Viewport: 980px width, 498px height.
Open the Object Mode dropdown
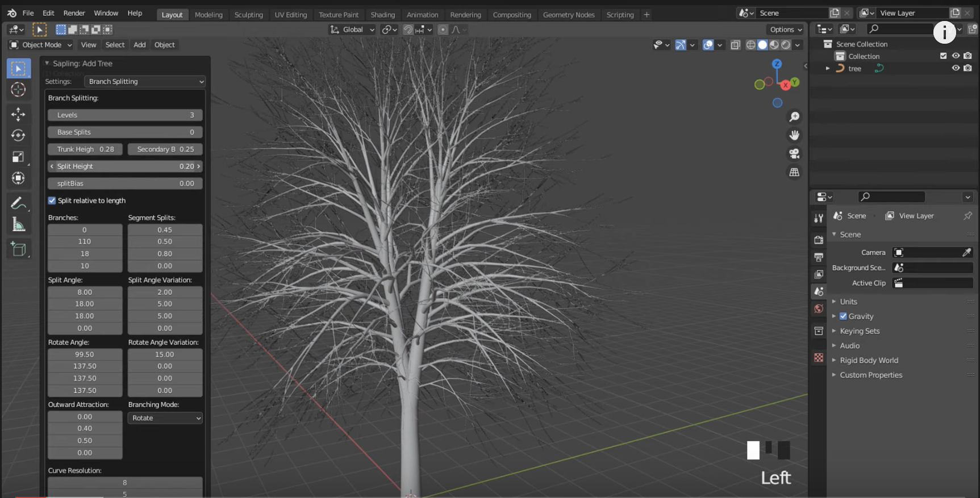(41, 45)
